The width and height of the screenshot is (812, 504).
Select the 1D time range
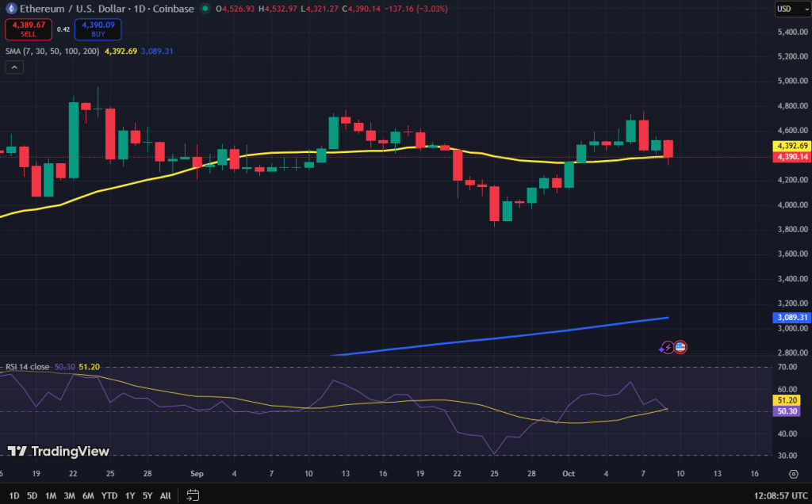(14, 496)
